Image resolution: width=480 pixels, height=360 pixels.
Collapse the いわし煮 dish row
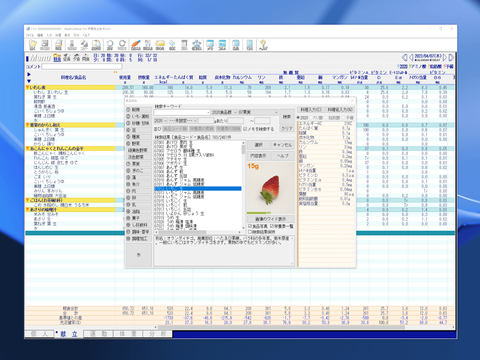click(x=28, y=87)
